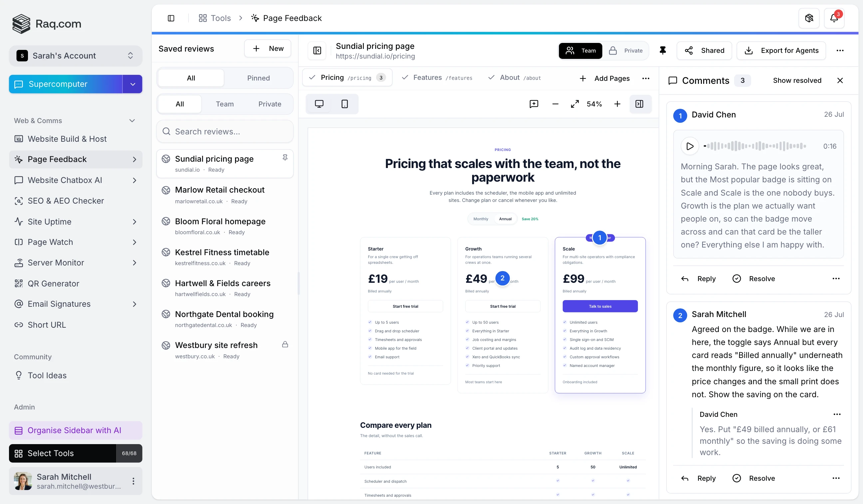Filter saved reviews to Pinned
This screenshot has width=863, height=504.
(x=258, y=78)
